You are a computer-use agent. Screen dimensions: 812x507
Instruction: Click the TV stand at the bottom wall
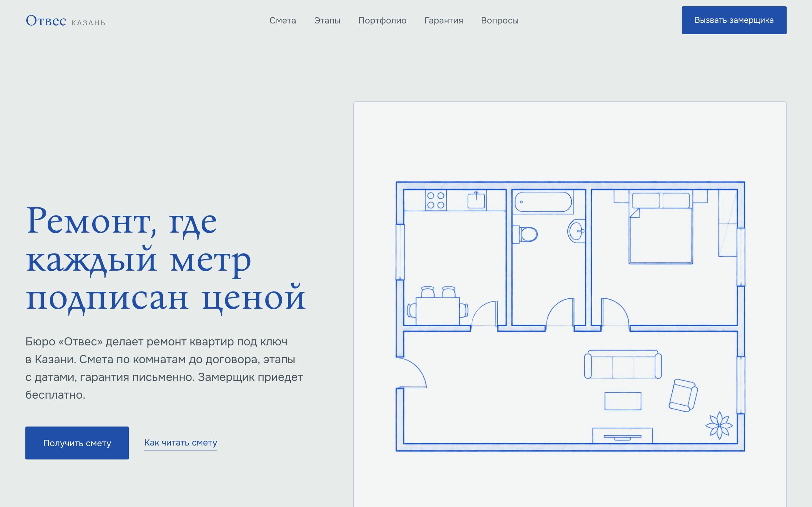[622, 436]
